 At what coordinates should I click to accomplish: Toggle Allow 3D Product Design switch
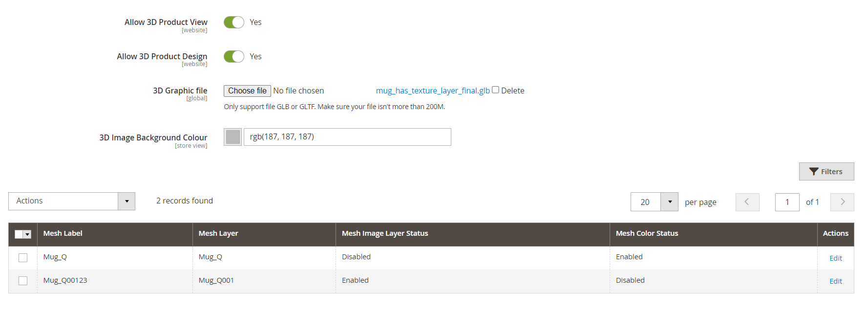[x=234, y=57]
